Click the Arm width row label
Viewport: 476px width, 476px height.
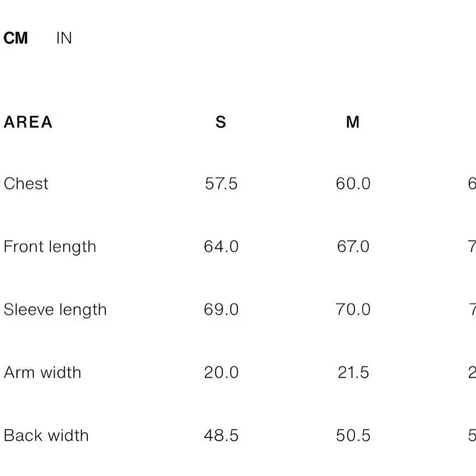(43, 372)
